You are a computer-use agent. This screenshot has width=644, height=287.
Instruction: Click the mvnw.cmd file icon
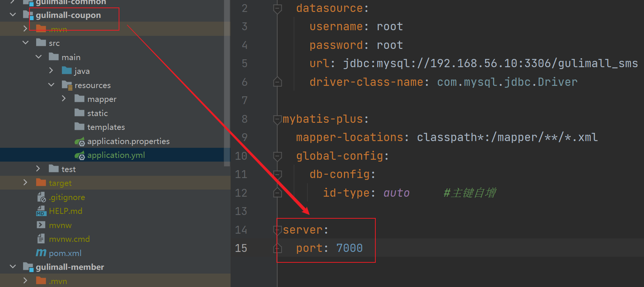click(x=41, y=239)
